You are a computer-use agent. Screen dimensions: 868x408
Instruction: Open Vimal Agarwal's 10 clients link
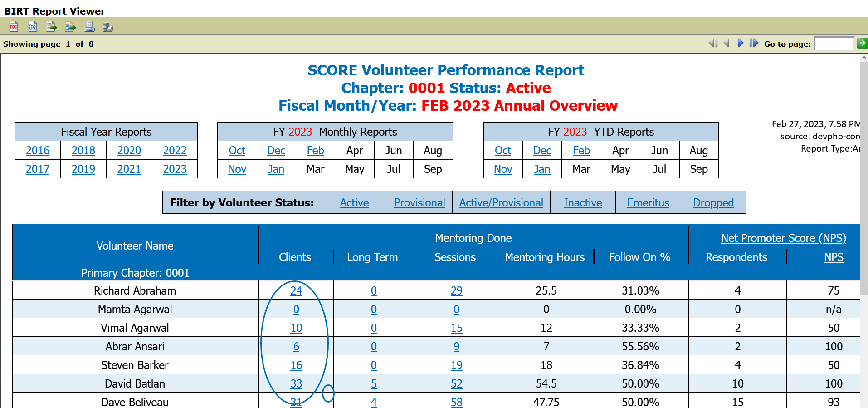coord(296,328)
